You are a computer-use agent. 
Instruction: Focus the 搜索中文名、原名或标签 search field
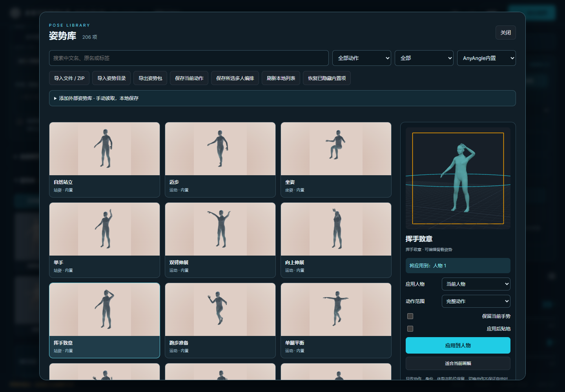[189, 58]
